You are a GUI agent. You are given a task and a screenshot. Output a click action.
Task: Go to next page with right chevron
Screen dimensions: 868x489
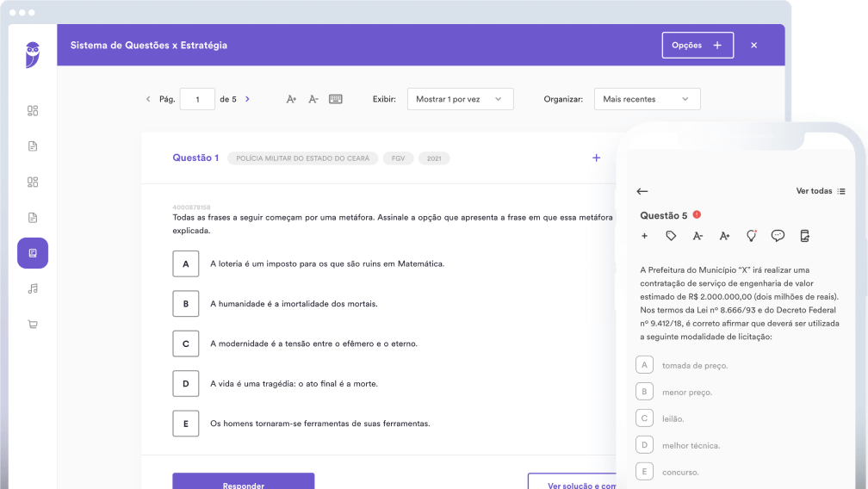point(248,99)
